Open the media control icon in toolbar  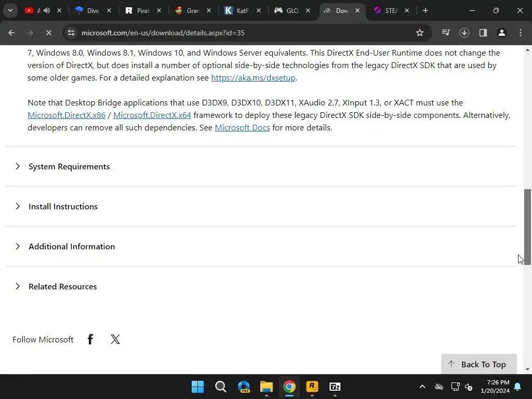446,33
